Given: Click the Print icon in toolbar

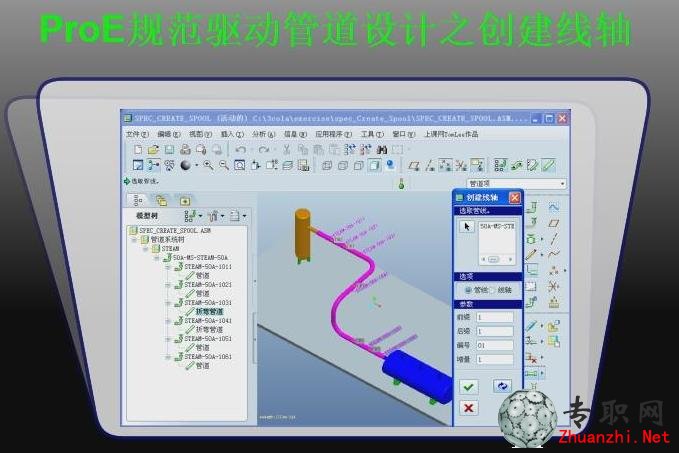Looking at the screenshot, I should pos(185,150).
